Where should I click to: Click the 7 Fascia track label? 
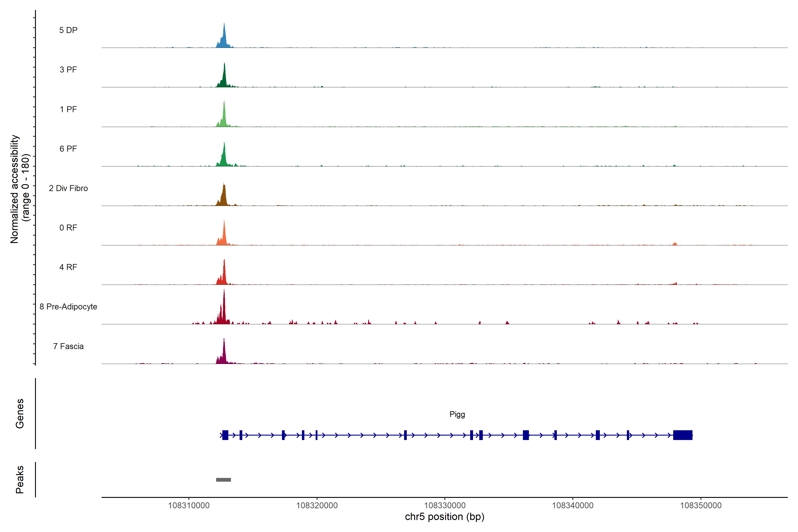(x=68, y=346)
